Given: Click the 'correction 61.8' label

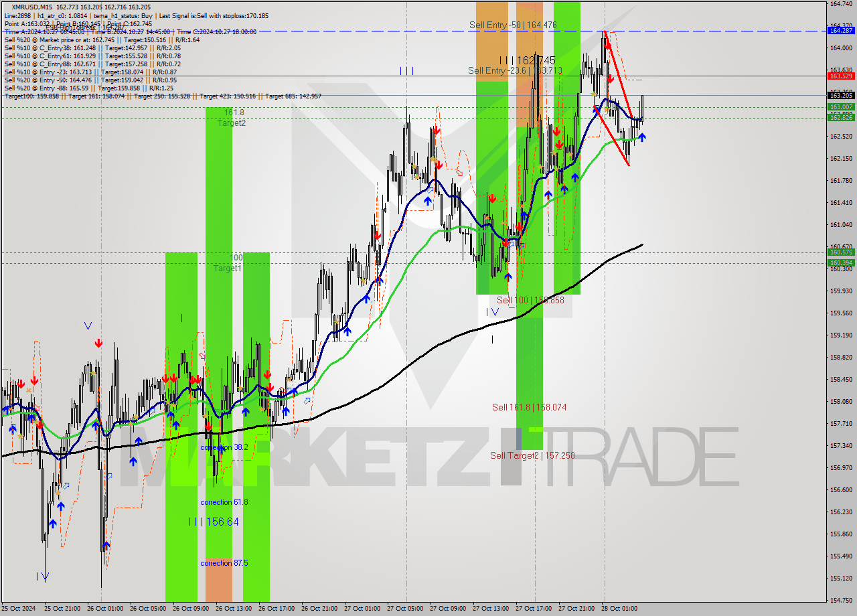Looking at the screenshot, I should (x=224, y=502).
